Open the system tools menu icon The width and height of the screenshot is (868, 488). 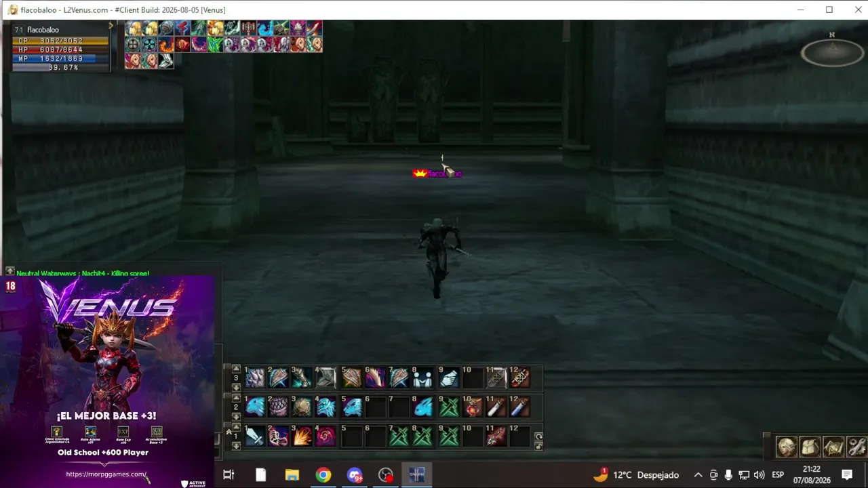(x=856, y=447)
